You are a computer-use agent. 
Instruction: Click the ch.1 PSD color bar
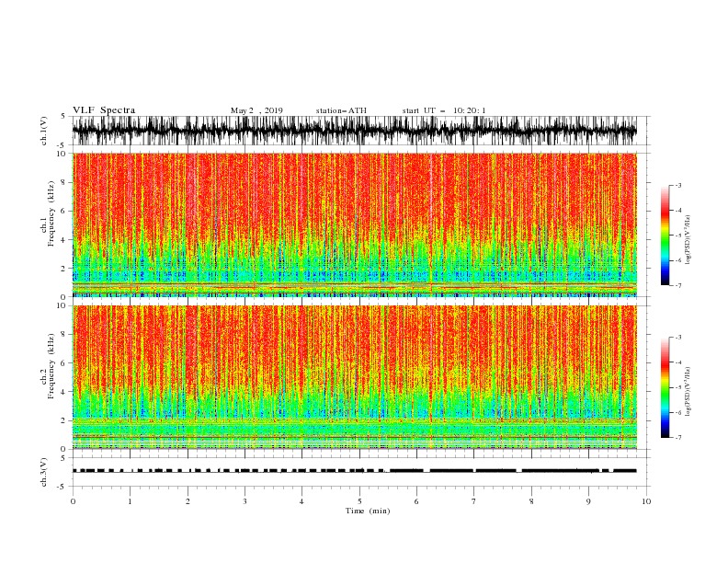tap(665, 236)
